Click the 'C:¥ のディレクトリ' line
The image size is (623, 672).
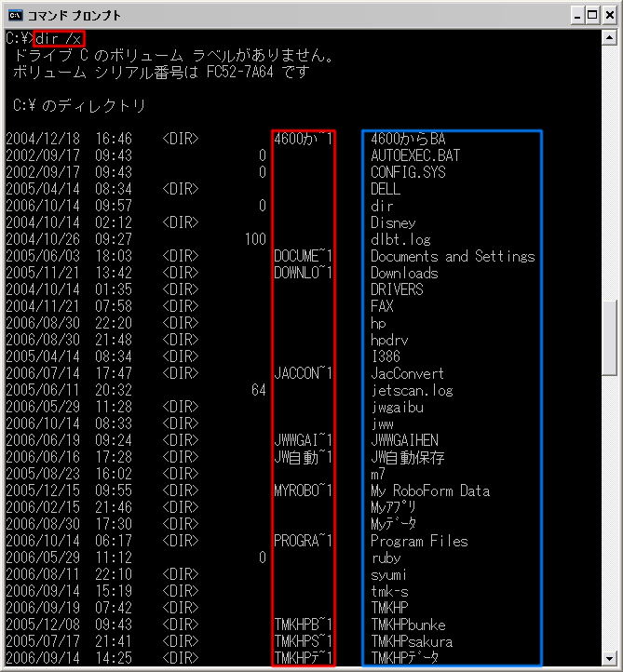(x=79, y=105)
